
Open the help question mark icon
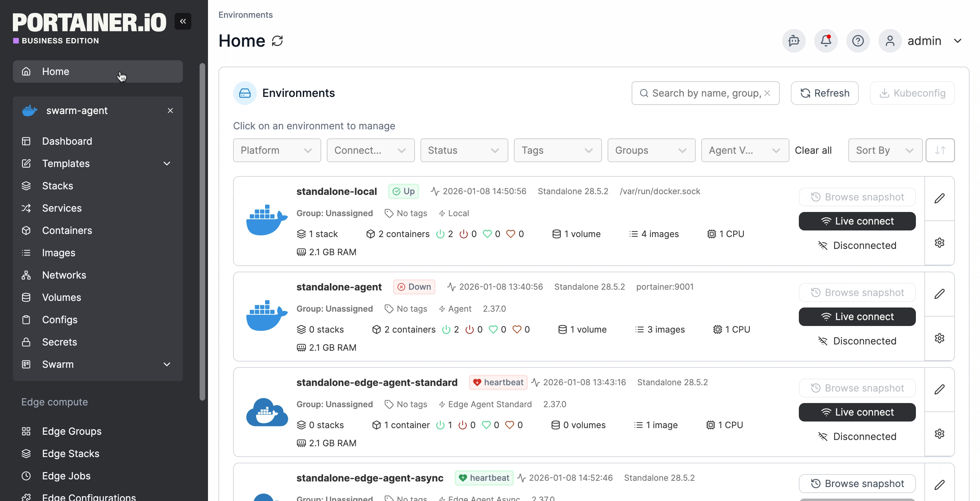coord(857,41)
